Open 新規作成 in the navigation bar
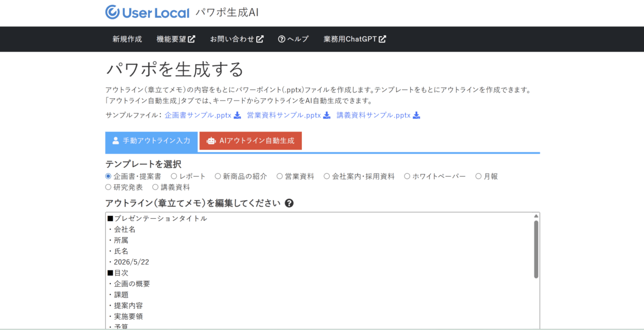This screenshot has width=644, height=330. point(127,39)
